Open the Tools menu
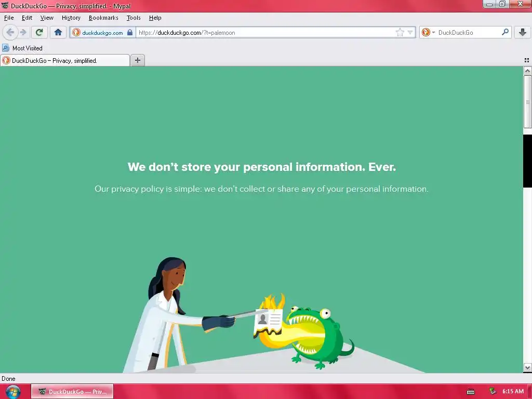The width and height of the screenshot is (532, 399). (134, 18)
